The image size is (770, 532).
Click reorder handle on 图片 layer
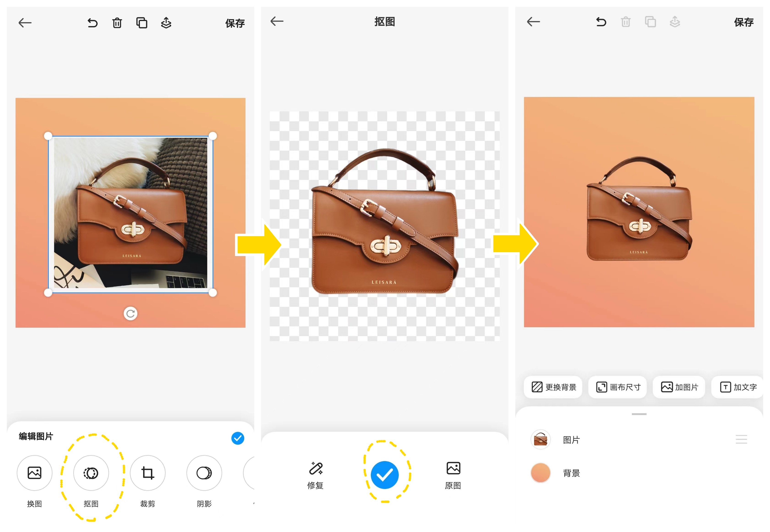(741, 439)
